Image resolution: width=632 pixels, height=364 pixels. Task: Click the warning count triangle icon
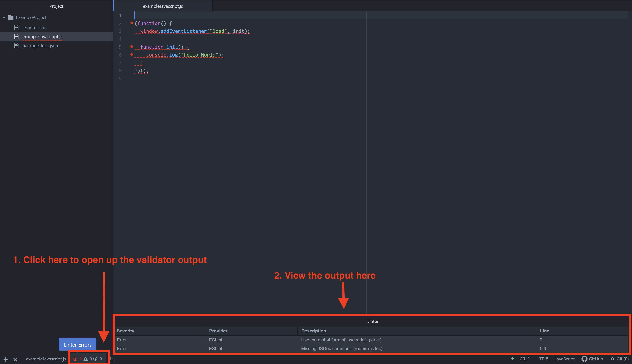(x=86, y=359)
